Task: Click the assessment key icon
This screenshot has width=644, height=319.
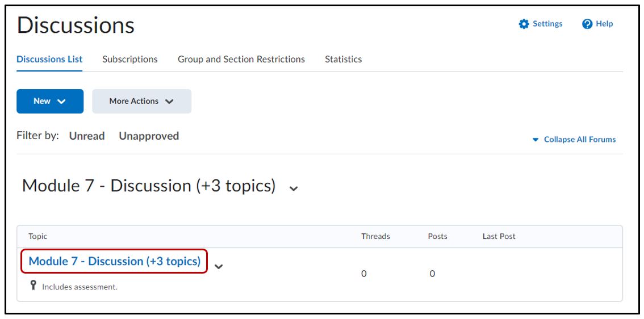Action: point(34,286)
